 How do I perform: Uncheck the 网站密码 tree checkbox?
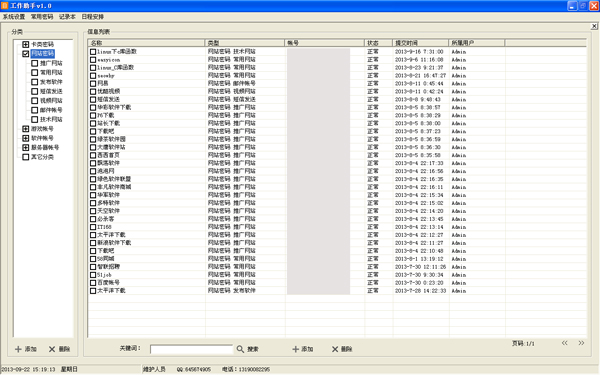(x=26, y=54)
